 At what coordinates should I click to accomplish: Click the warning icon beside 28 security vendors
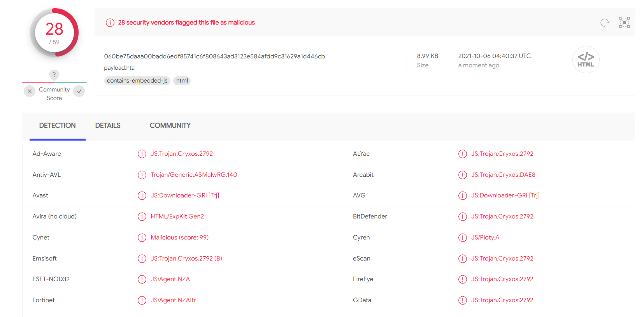pos(110,23)
